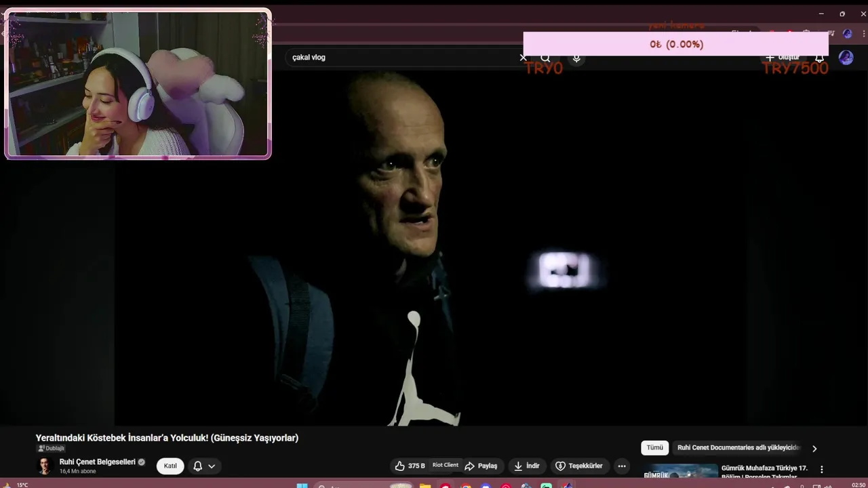Viewport: 868px width, 488px height.
Task: Open the Gümrük Muhafaza Türkiye 17. Bölüm title
Action: (764, 472)
